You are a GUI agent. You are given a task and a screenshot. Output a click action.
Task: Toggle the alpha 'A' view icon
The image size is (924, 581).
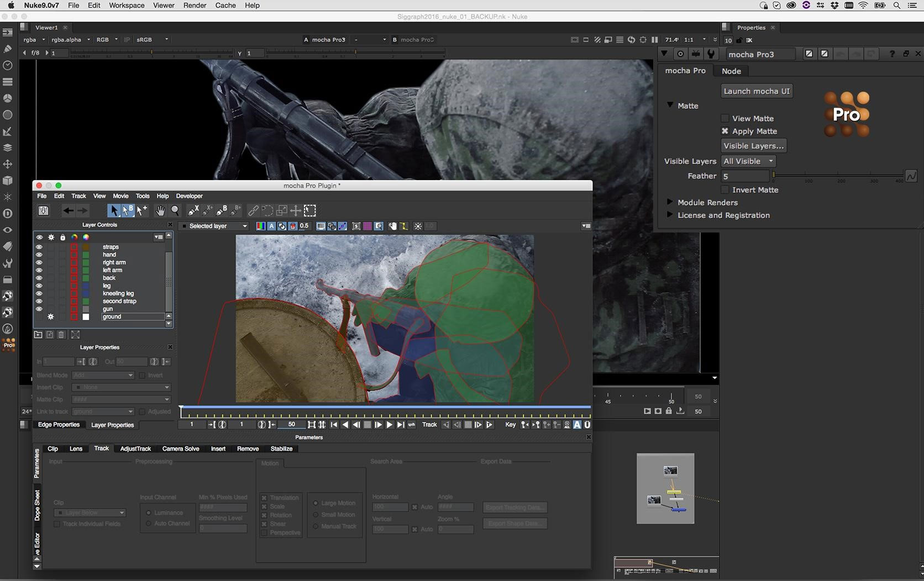tap(271, 226)
